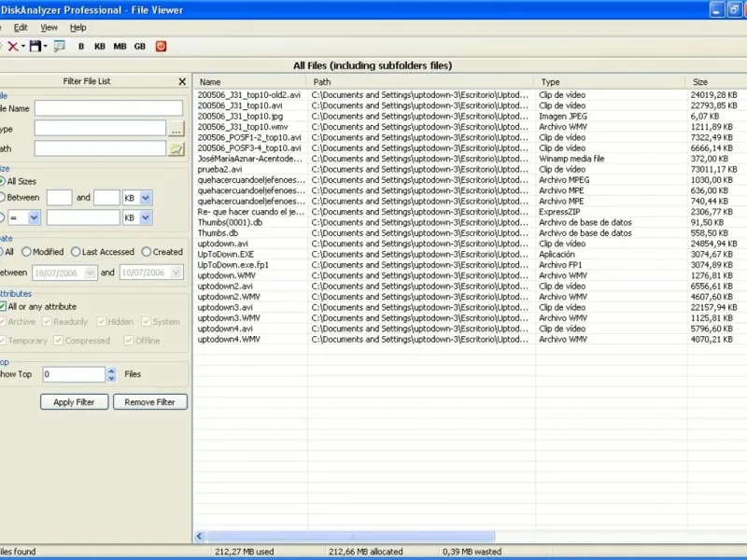747x560 pixels.
Task: Click the horizontal scrollbar thumb of file list
Action: pos(351,537)
